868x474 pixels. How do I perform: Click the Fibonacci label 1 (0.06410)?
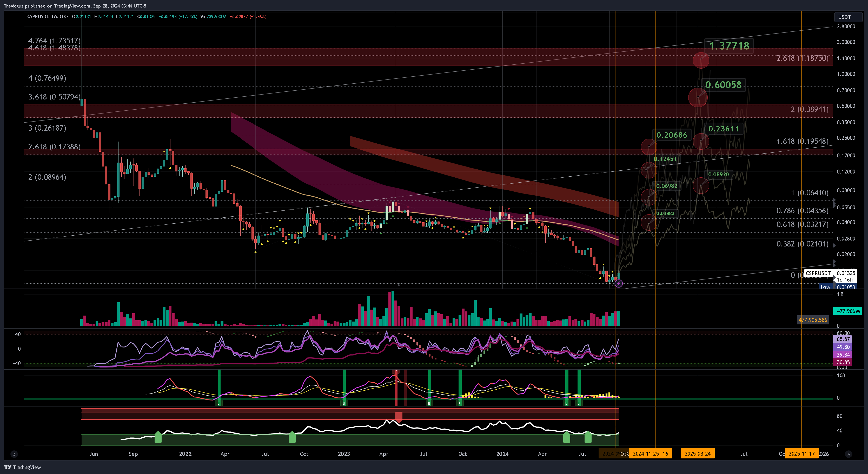click(809, 193)
